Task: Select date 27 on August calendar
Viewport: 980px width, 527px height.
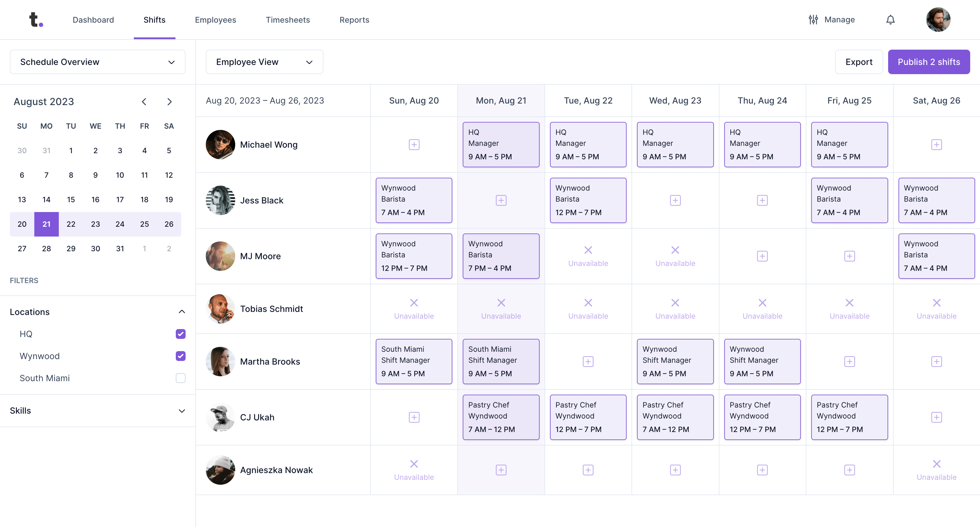Action: click(21, 248)
